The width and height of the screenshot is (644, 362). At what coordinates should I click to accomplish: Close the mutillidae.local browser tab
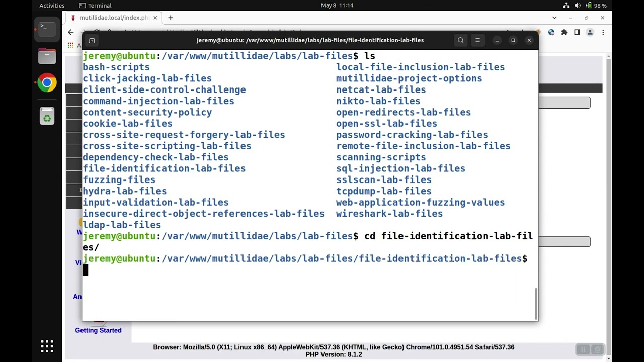click(x=155, y=18)
